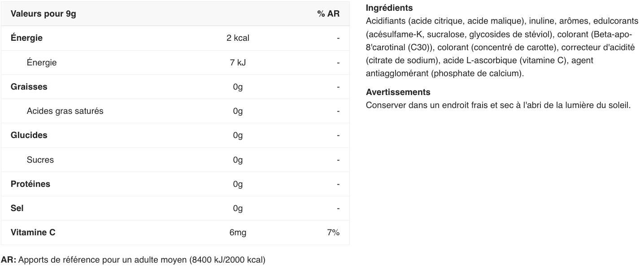The height and width of the screenshot is (268, 644).
Task: Click the 'AR:' footnote label below the table
Action: click(x=9, y=260)
